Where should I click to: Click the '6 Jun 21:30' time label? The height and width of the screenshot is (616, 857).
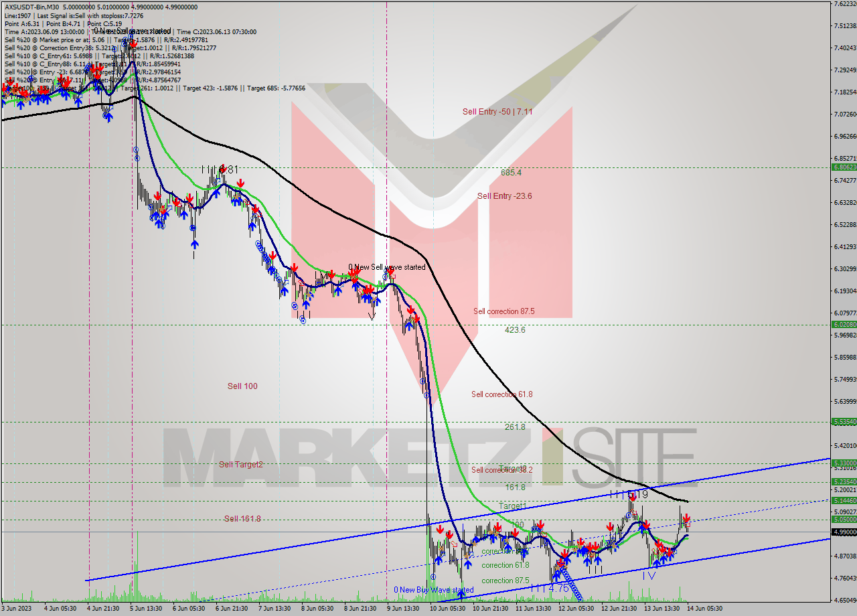tap(231, 609)
